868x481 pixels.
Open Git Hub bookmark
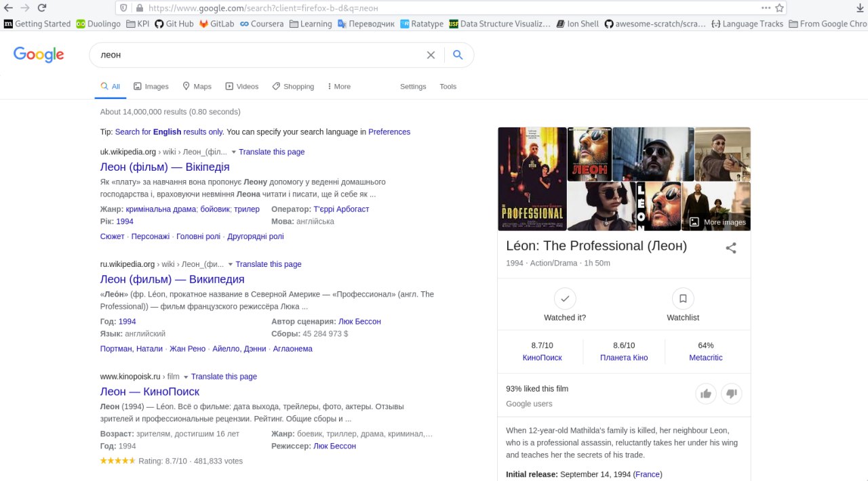coord(174,24)
